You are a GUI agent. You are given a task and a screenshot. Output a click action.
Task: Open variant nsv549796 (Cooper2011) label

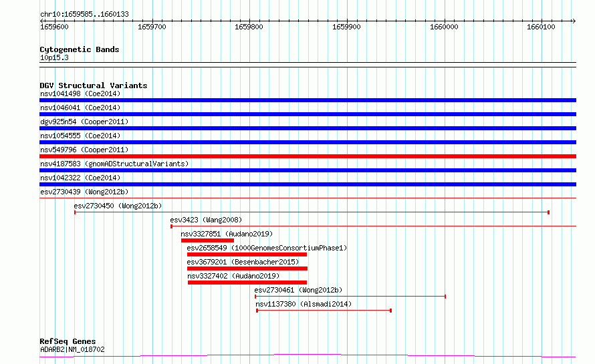(x=84, y=150)
